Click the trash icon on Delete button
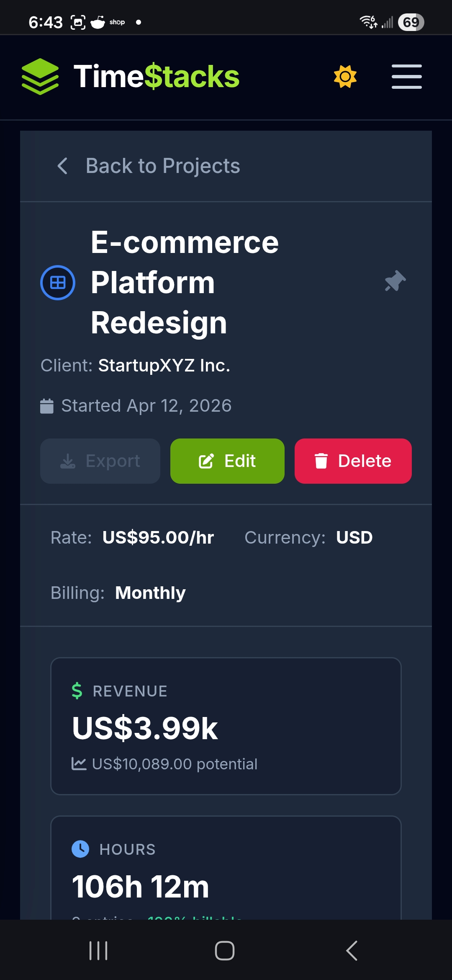 pos(321,460)
